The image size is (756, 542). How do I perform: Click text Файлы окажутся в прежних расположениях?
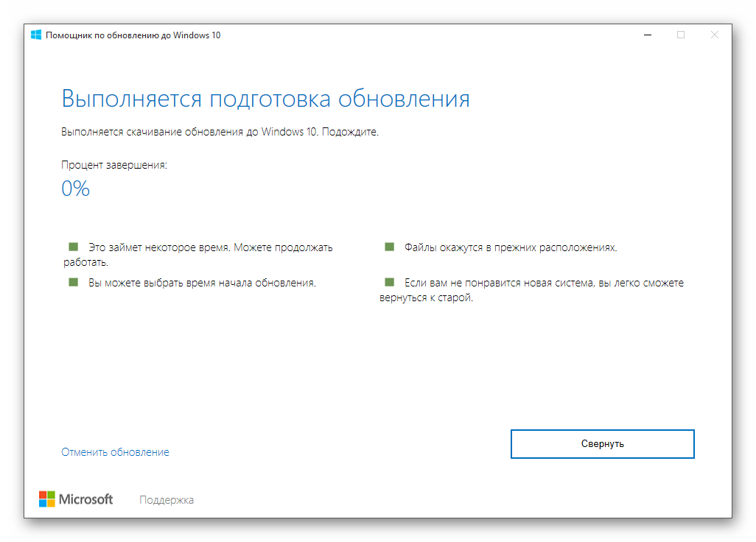pyautogui.click(x=511, y=247)
